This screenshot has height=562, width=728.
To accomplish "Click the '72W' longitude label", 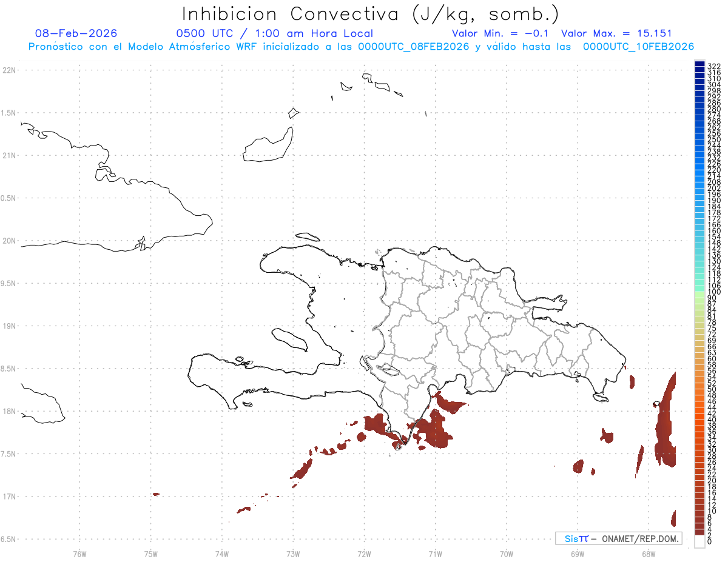I will click(364, 554).
